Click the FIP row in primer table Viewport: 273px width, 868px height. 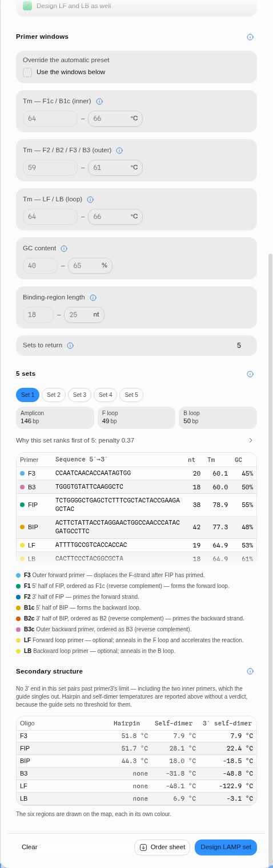pyautogui.click(x=136, y=505)
